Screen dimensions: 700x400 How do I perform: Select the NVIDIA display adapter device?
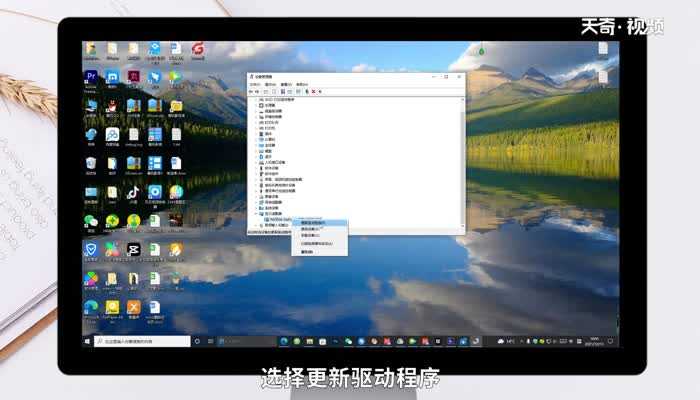tap(278, 219)
